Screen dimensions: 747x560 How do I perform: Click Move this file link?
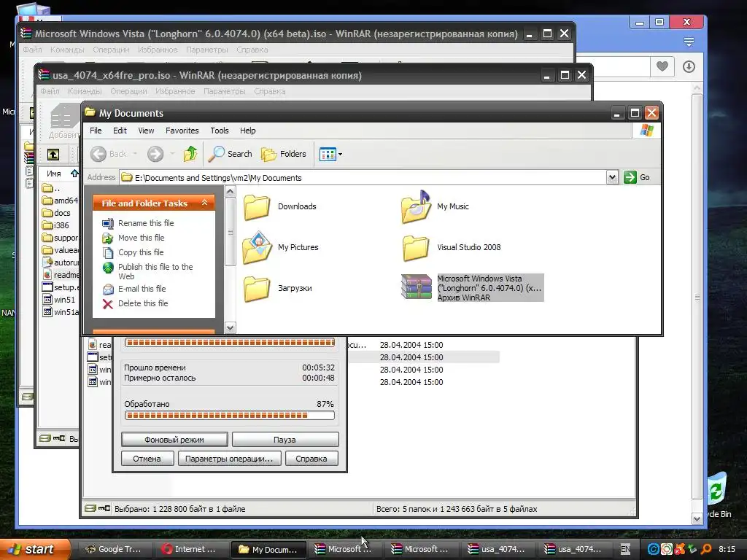(141, 238)
